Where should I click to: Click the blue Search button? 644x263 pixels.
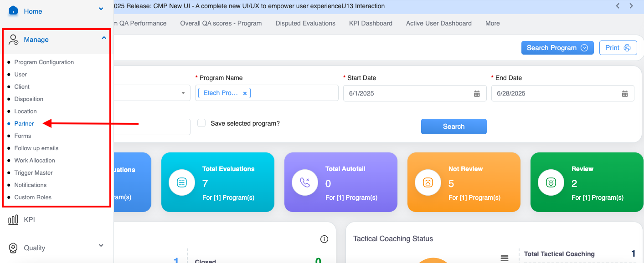[453, 126]
